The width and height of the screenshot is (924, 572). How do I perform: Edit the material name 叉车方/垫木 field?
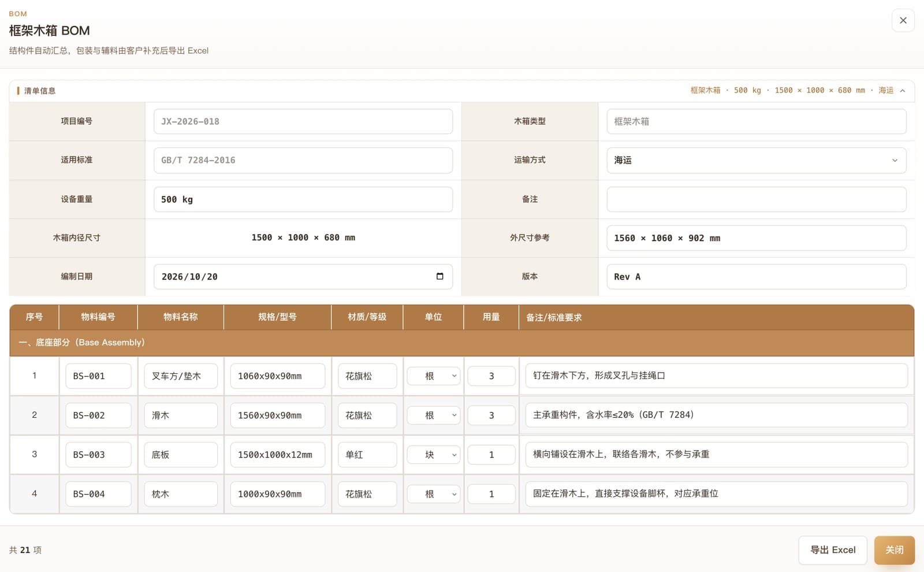[x=181, y=376]
